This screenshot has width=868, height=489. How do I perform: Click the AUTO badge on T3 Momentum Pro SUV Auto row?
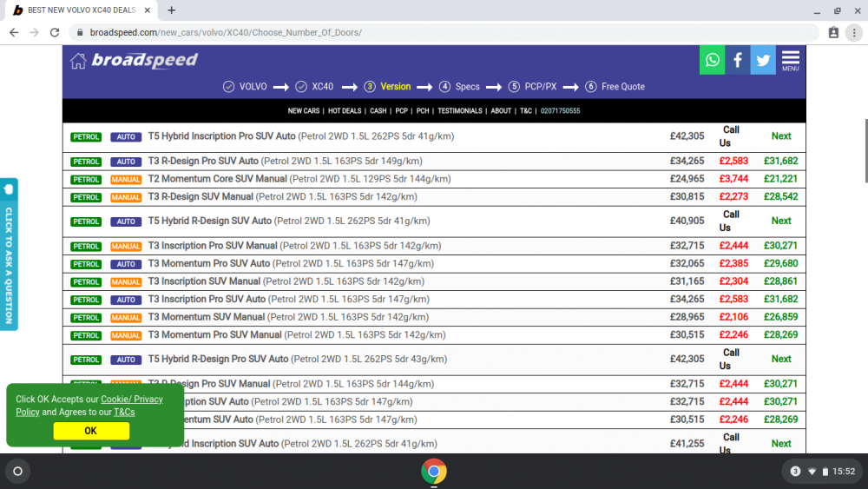126,264
